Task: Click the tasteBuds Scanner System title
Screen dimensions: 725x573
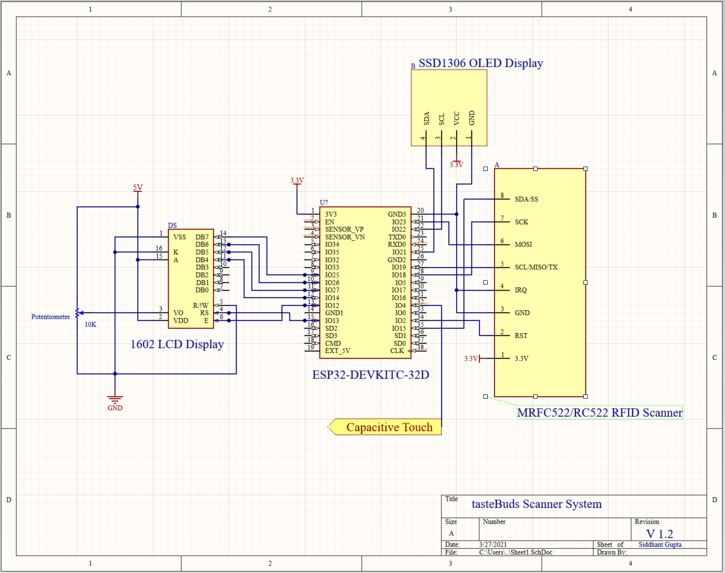Action: 537,504
